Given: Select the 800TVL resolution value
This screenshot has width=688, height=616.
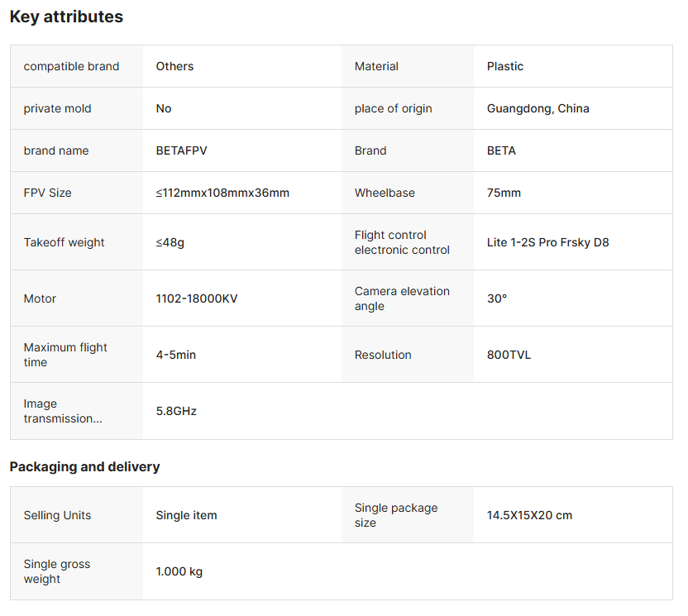Looking at the screenshot, I should pos(509,355).
